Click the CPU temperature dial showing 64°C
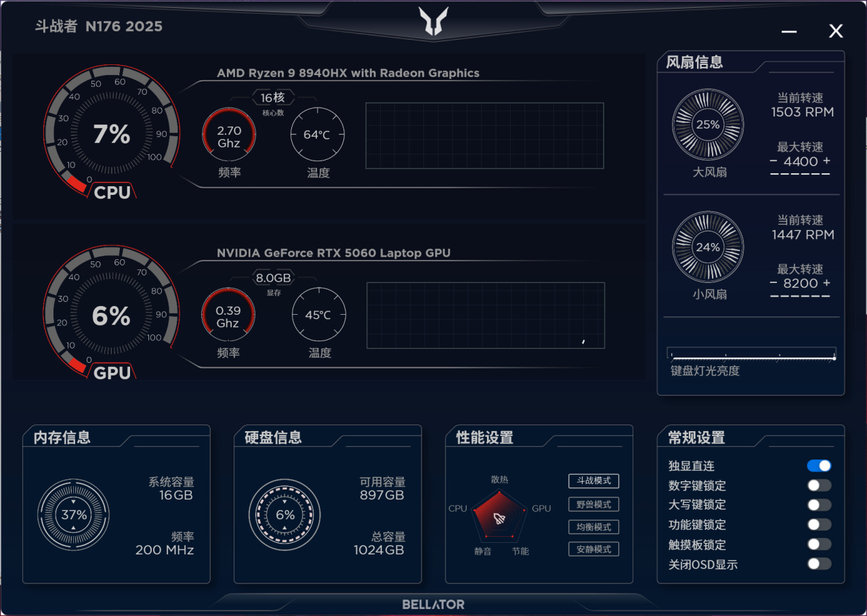The image size is (867, 616). [x=317, y=135]
